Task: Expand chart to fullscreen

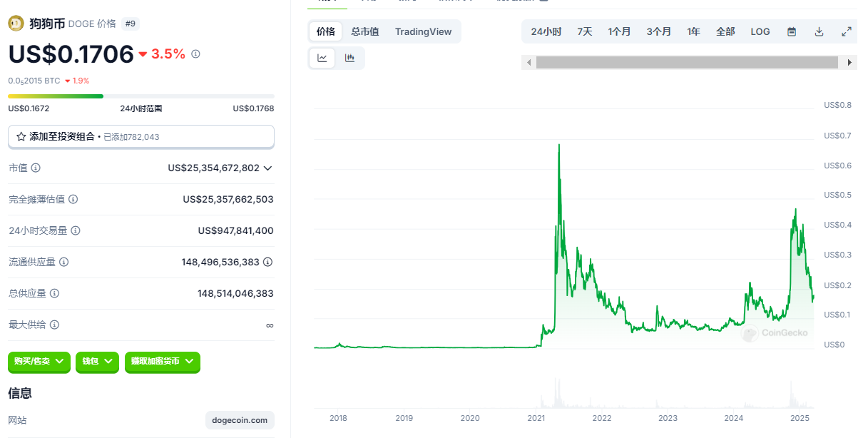Action: point(847,31)
